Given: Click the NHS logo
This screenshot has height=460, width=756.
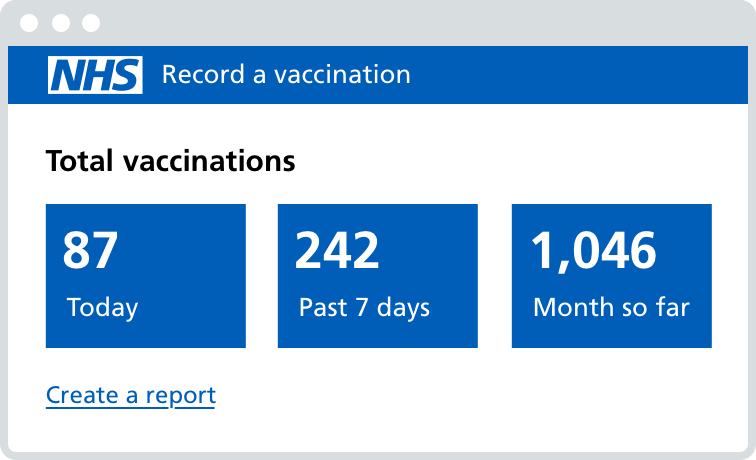Looking at the screenshot, I should point(95,75).
